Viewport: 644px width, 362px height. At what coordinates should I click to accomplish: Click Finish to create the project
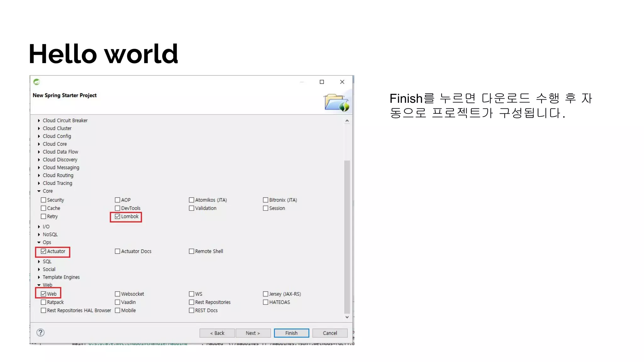click(291, 333)
